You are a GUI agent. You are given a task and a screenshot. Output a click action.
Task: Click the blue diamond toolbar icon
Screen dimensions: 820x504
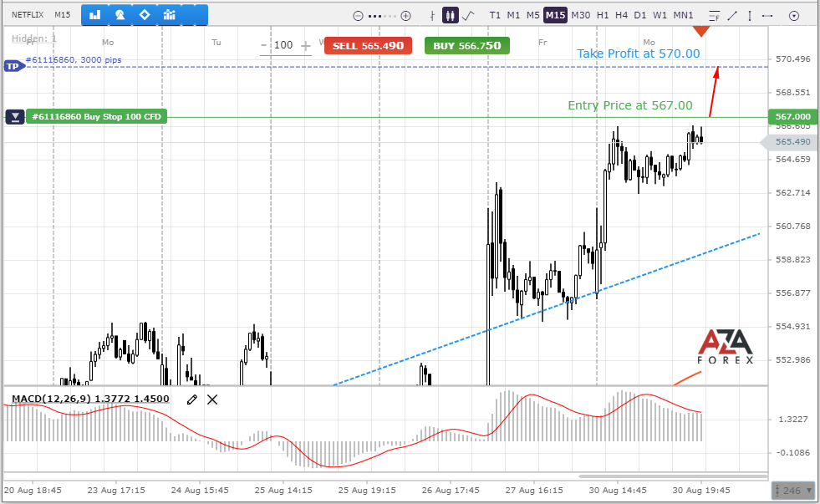click(145, 15)
